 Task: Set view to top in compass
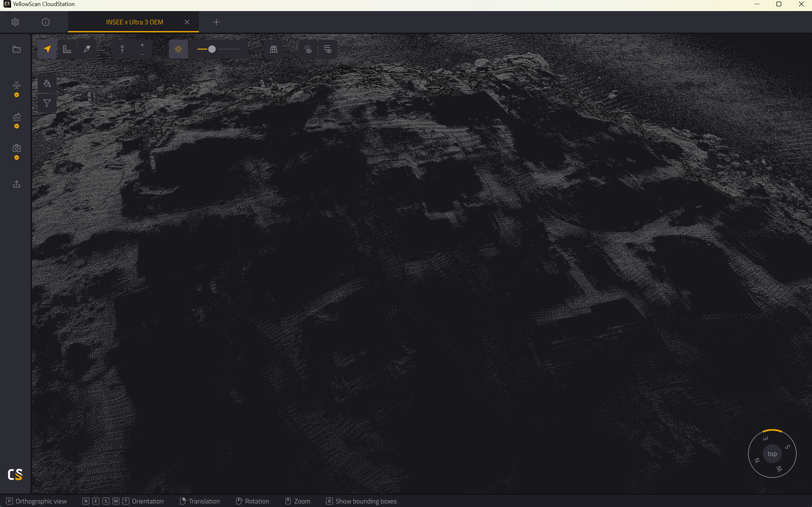[x=772, y=454]
